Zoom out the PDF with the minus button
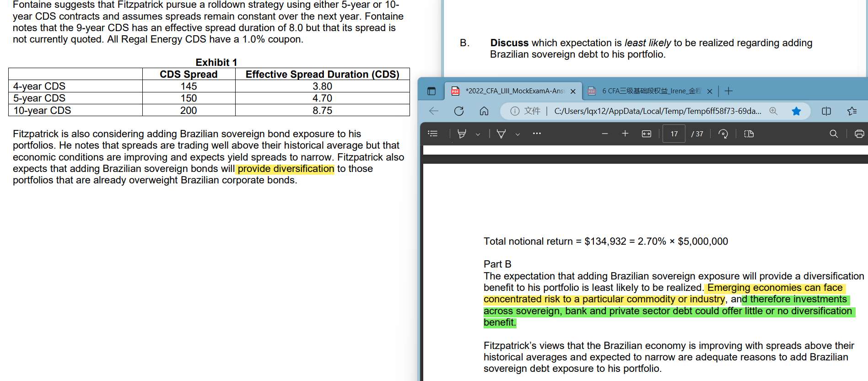868x381 pixels. pyautogui.click(x=605, y=134)
